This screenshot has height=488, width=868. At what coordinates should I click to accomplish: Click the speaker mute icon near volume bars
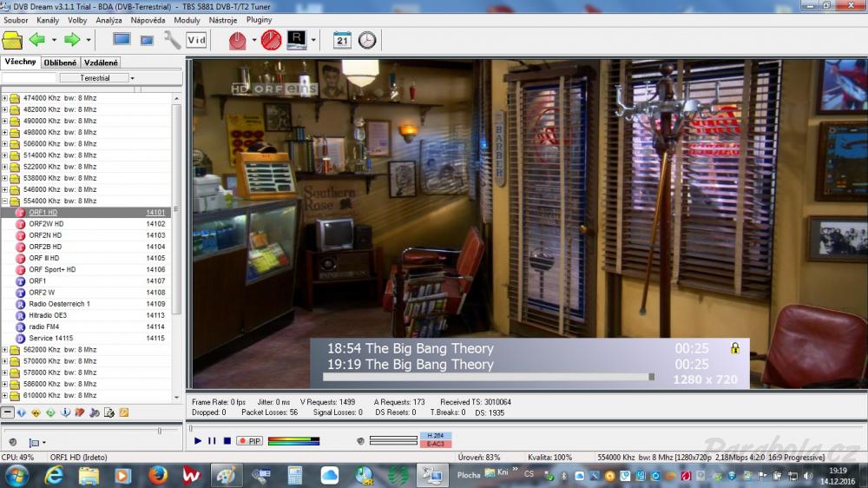tap(360, 441)
